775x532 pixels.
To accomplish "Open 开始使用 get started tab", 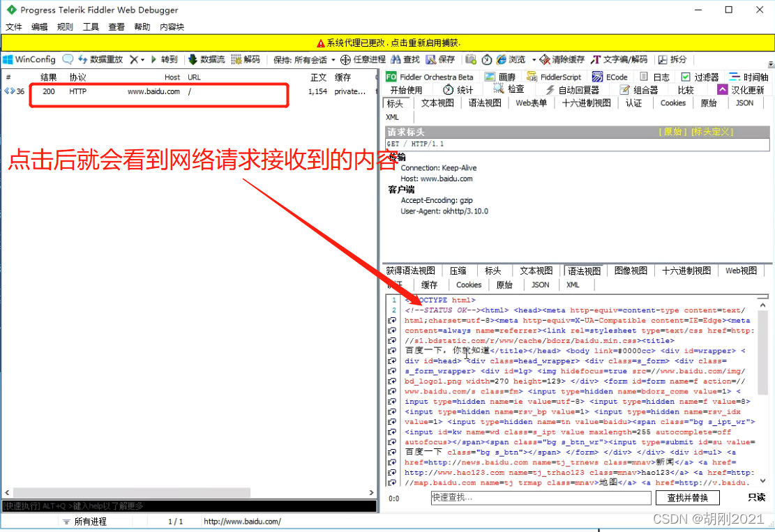I will coord(406,90).
